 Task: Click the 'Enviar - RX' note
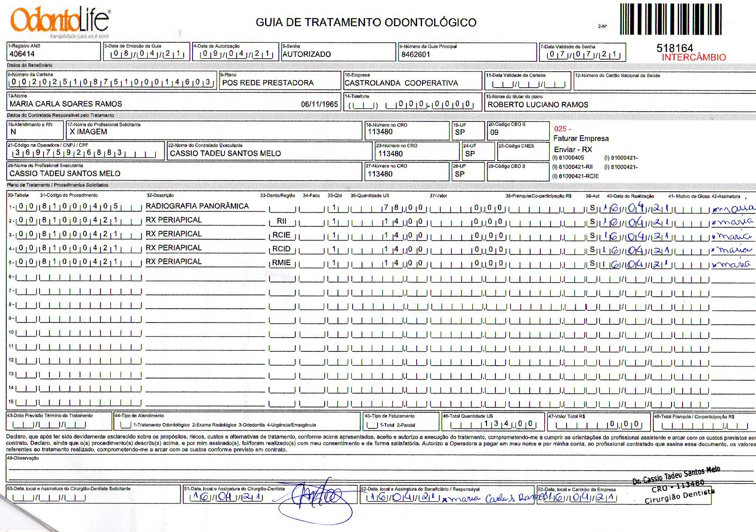point(573,149)
